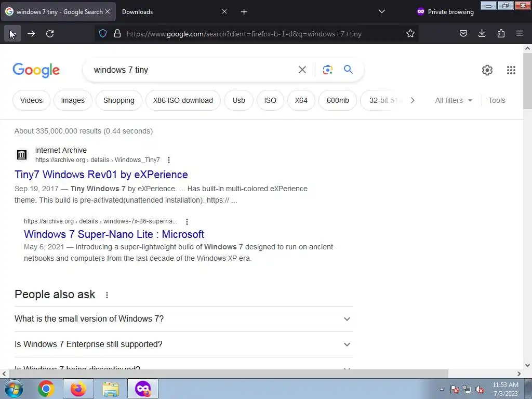Open a new tab with plus button
The height and width of the screenshot is (399, 532).
tap(244, 12)
